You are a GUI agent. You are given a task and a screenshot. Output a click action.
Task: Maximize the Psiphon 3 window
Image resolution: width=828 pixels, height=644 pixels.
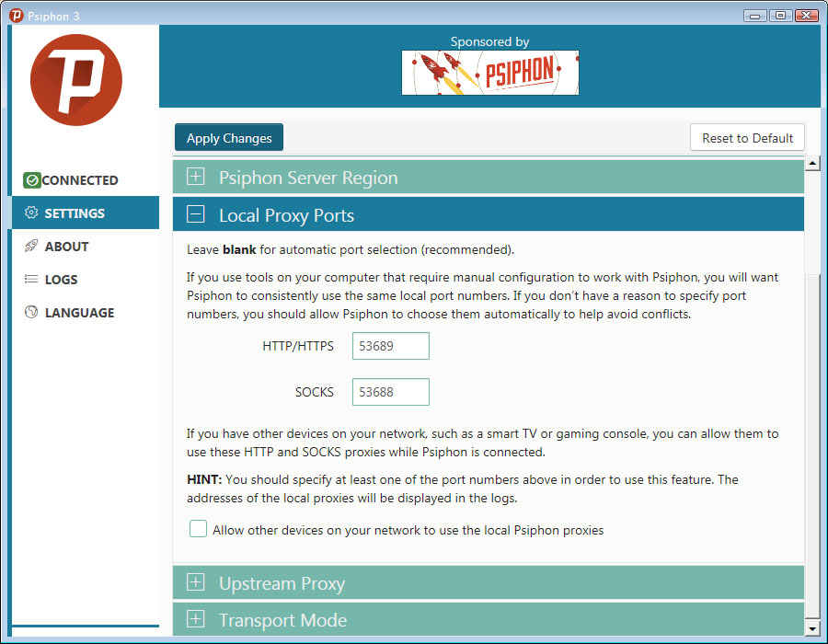coord(780,16)
